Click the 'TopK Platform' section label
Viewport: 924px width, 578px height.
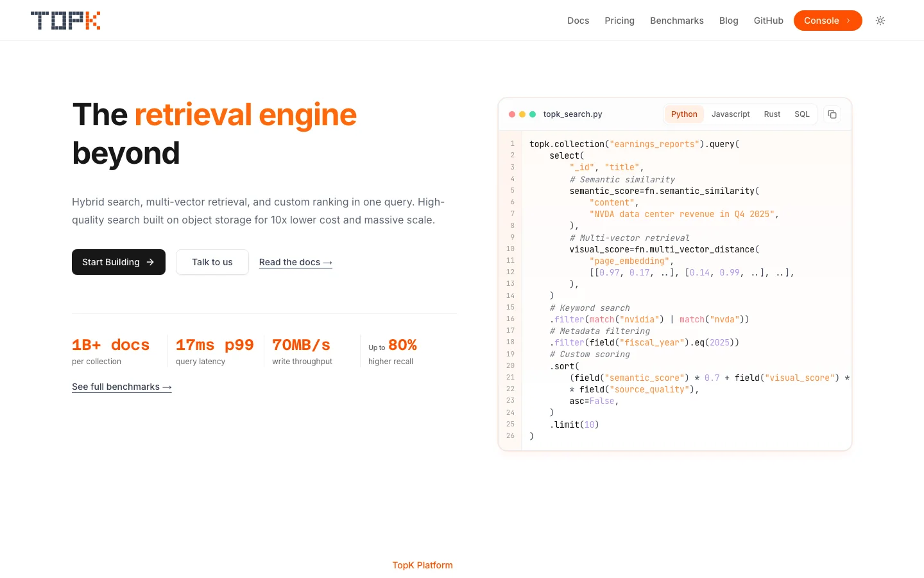click(423, 565)
